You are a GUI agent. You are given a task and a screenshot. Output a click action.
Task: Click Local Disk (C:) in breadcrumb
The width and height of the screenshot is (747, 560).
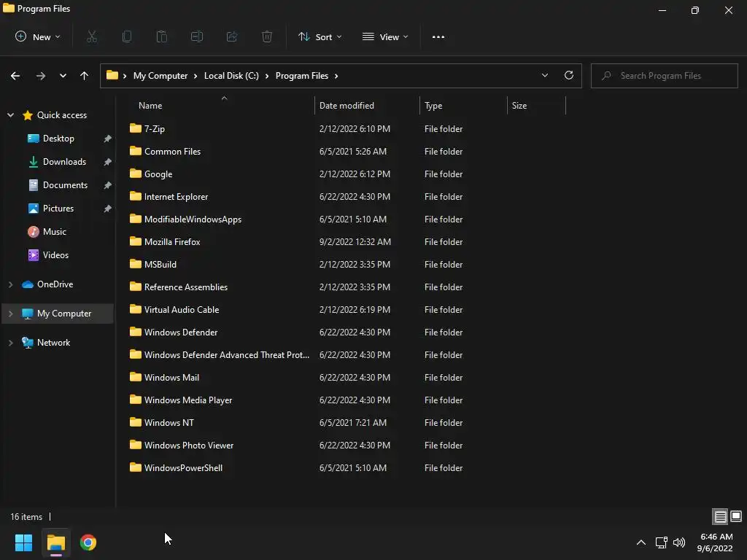231,76
